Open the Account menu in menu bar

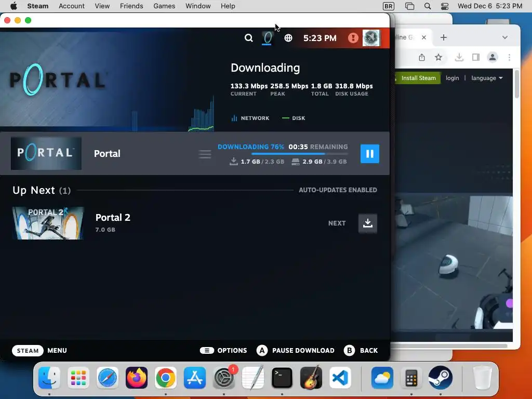point(72,6)
